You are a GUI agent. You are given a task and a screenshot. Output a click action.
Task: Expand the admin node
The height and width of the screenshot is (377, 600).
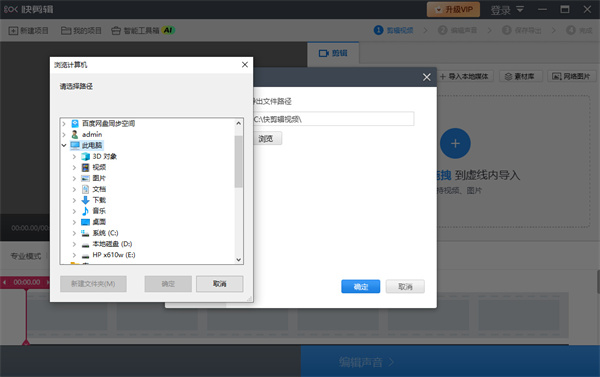pos(64,134)
